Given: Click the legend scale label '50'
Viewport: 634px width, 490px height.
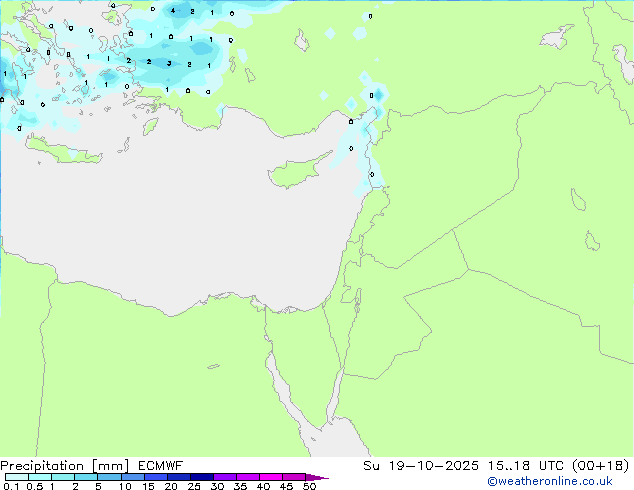Looking at the screenshot, I should pos(309,486).
